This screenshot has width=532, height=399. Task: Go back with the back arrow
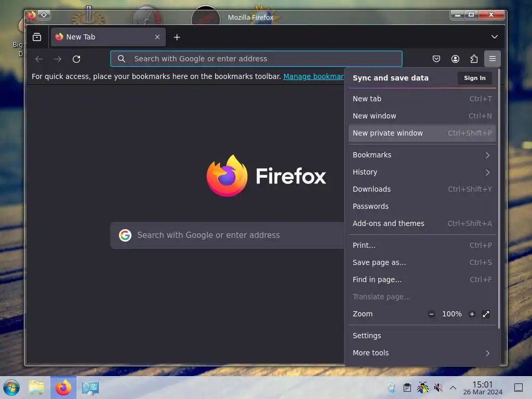point(39,59)
